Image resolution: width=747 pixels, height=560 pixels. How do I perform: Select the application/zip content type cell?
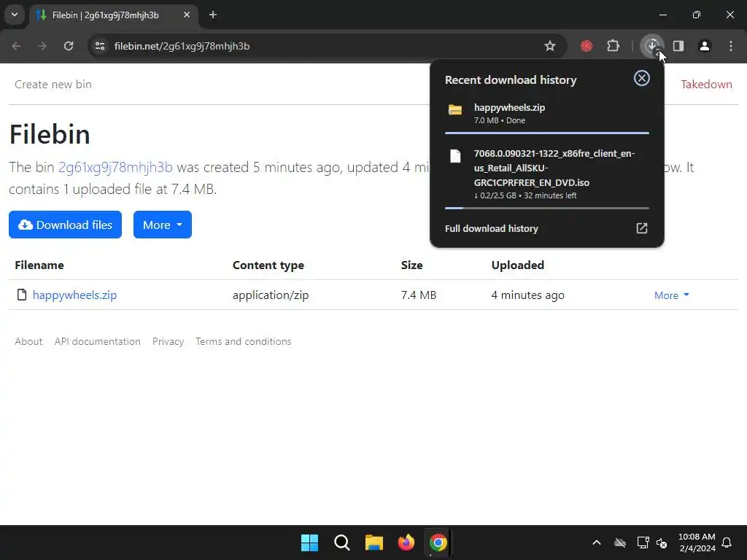tap(271, 295)
